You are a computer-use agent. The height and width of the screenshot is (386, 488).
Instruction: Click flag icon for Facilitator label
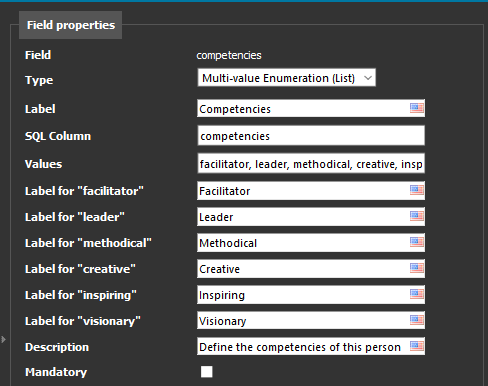417,190
